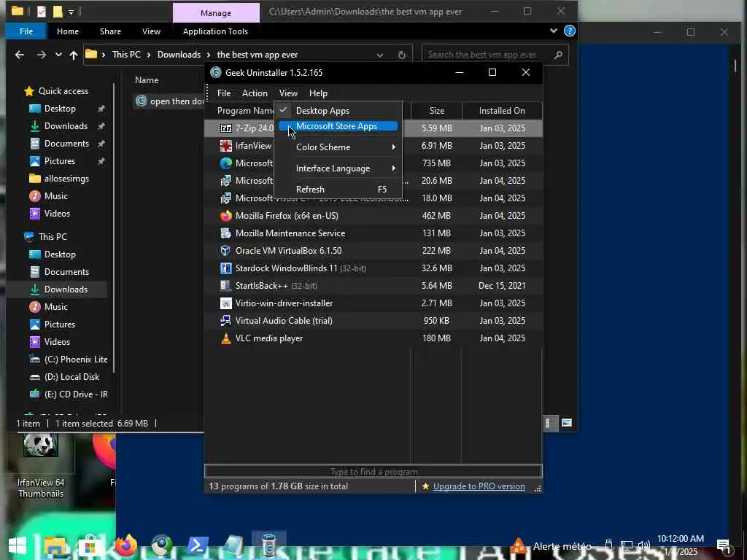Image resolution: width=747 pixels, height=560 pixels.
Task: Click the 180 MB size of VLC
Action: click(436, 338)
